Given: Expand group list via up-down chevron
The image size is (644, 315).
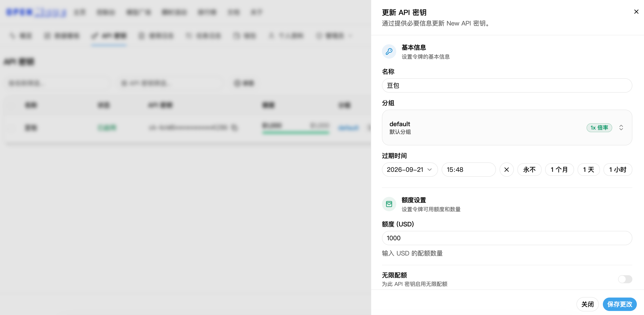Looking at the screenshot, I should 621,128.
